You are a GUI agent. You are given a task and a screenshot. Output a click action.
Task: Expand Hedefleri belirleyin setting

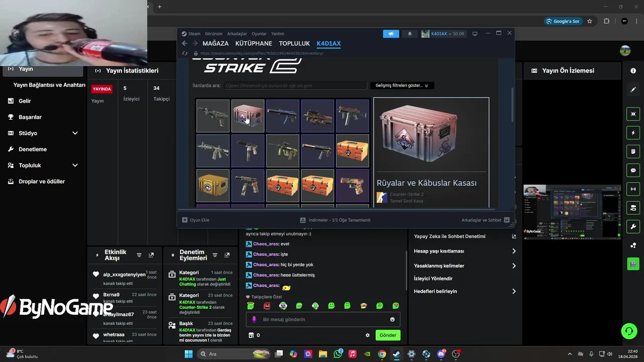514,291
